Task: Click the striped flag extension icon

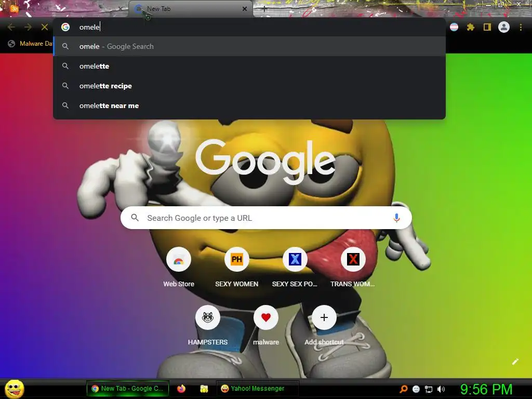Action: click(454, 27)
